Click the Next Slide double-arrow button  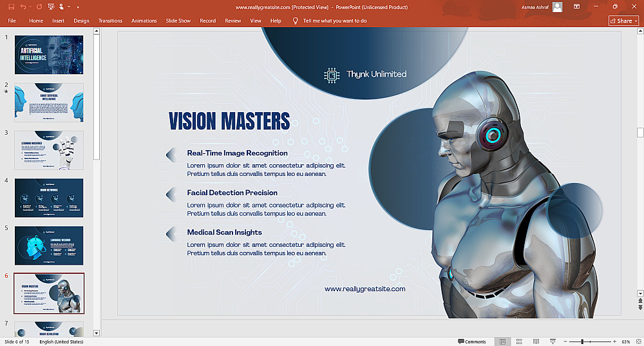640,307
